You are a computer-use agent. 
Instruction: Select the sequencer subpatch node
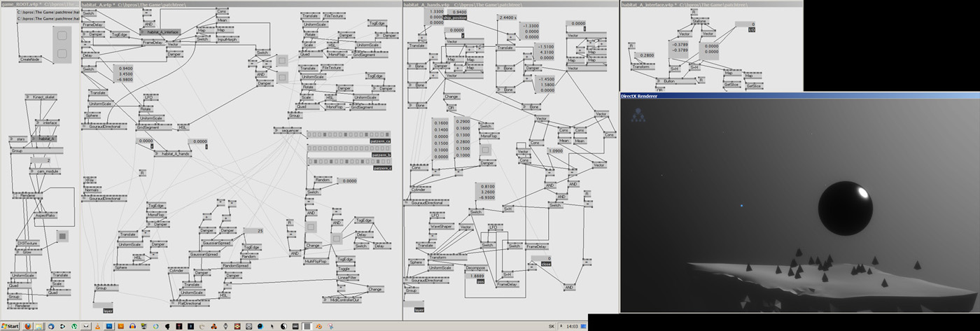point(288,129)
